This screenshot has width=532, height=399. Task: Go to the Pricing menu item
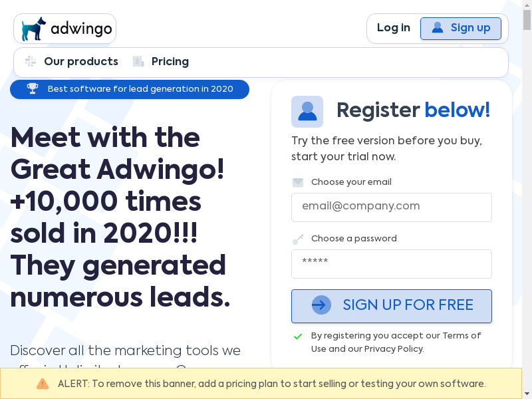[170, 62]
